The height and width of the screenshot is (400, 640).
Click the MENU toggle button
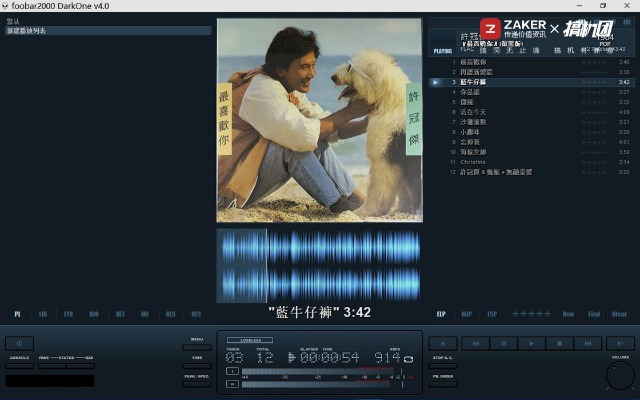[x=197, y=347]
